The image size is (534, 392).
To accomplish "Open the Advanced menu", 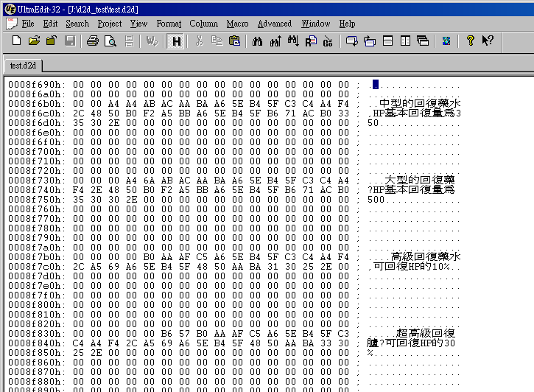I will (x=275, y=24).
